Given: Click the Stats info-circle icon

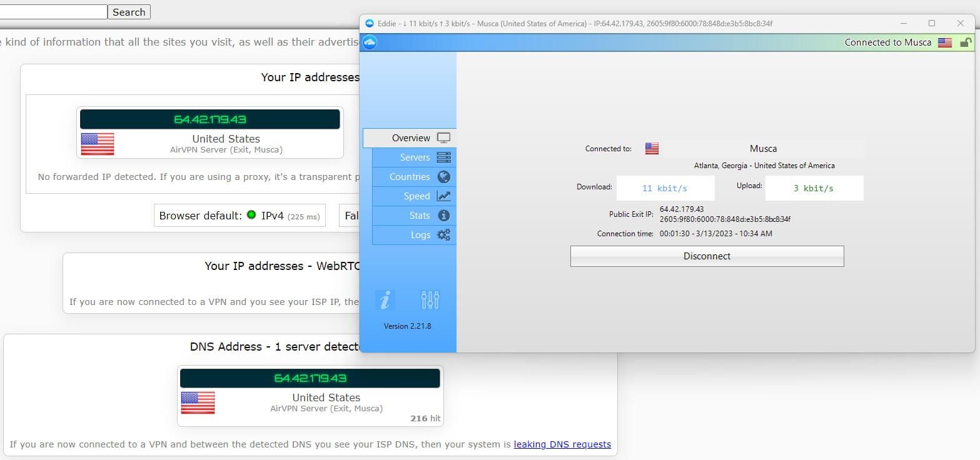Looking at the screenshot, I should [443, 216].
